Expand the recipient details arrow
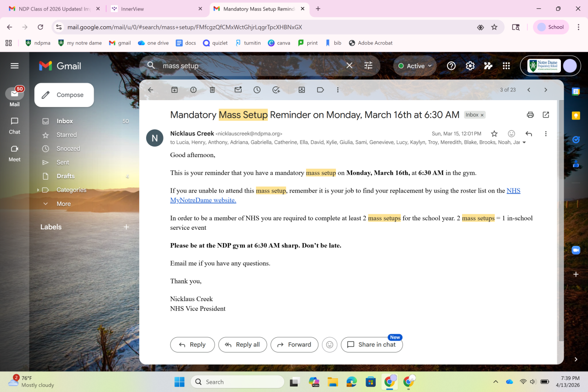This screenshot has width=588, height=392. 524,142
